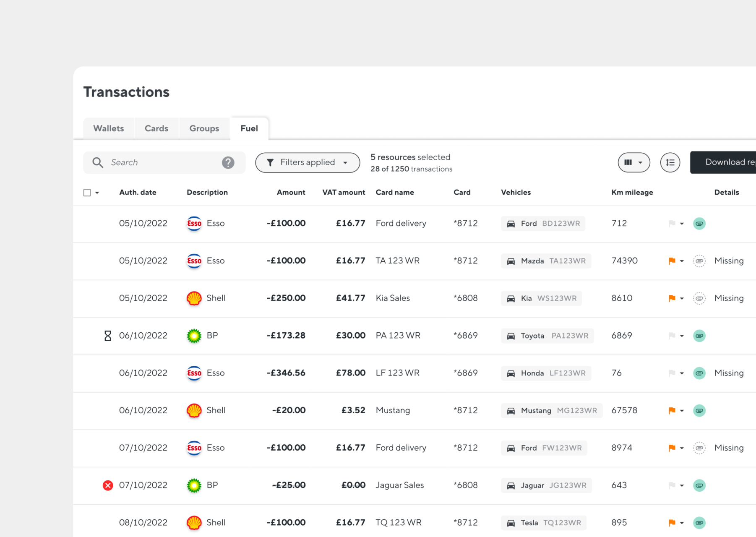
Task: Click the row density list icon
Action: pyautogui.click(x=670, y=162)
